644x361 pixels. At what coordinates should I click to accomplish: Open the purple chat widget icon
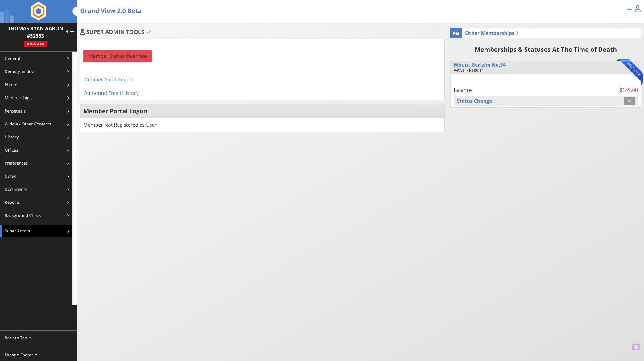[636, 347]
